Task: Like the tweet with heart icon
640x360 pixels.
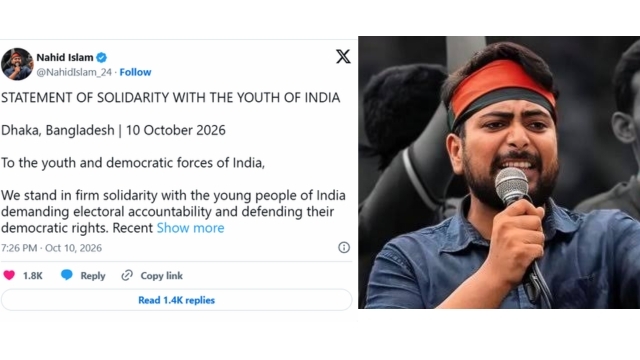Action: pos(9,276)
